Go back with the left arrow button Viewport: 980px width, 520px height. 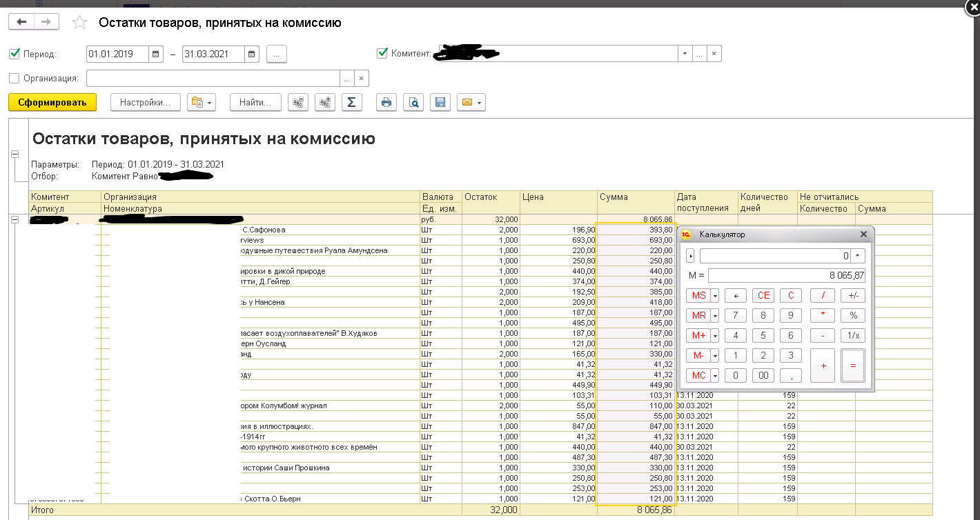21,22
